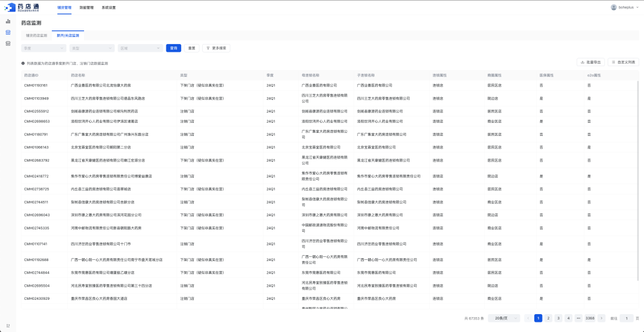Click the boheplus user avatar

[x=614, y=7]
